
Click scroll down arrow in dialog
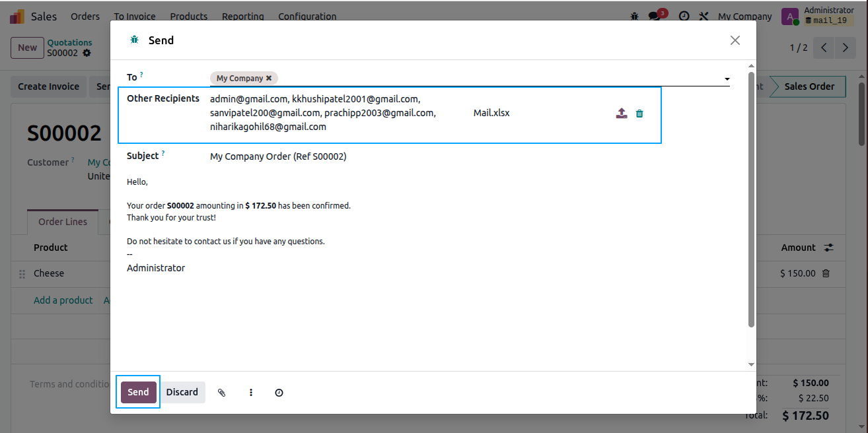[751, 364]
